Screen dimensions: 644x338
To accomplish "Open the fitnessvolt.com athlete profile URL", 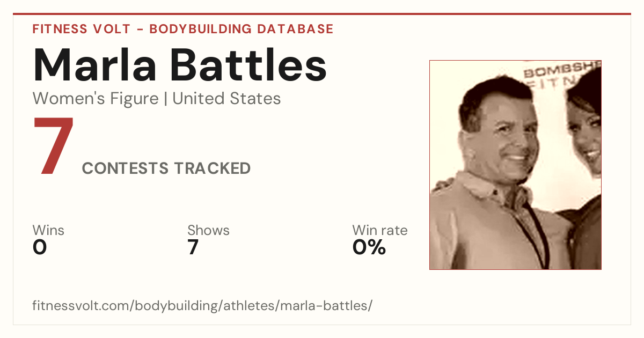I will 202,306.
